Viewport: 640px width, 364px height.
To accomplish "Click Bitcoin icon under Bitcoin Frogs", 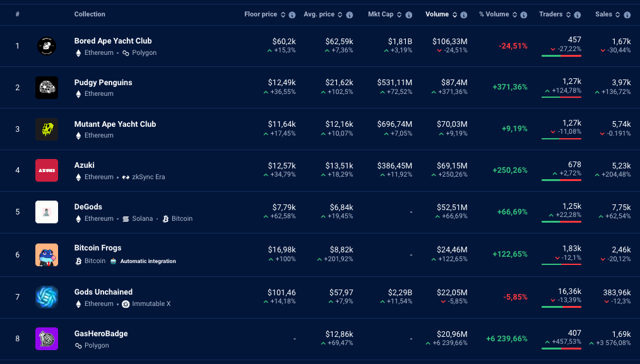I will point(78,261).
